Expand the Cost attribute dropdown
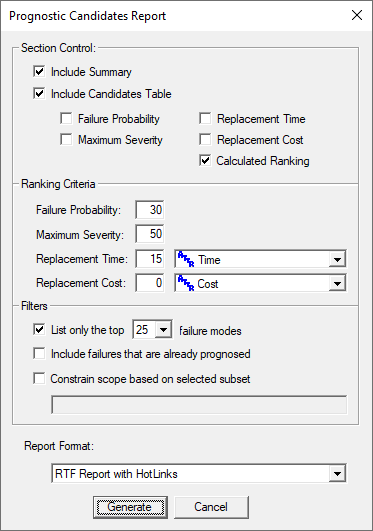Screen dimensions: 373x531 point(337,284)
